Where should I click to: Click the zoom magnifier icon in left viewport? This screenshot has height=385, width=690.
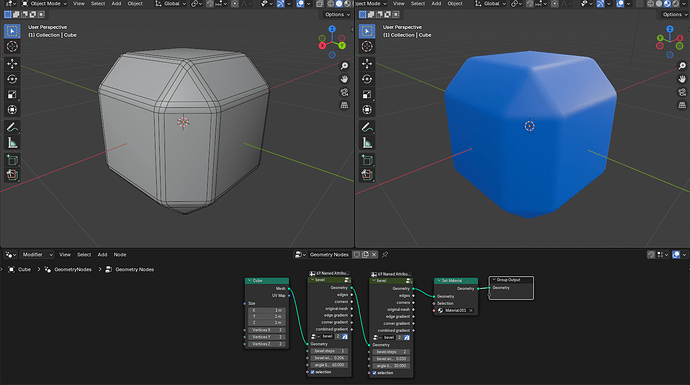pos(344,66)
